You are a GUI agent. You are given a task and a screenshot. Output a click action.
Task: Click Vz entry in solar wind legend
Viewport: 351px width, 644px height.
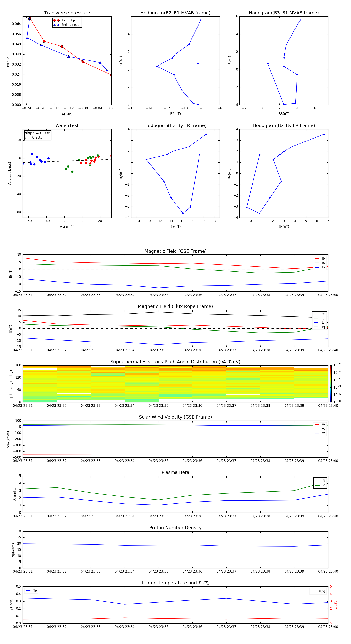tap(320, 433)
